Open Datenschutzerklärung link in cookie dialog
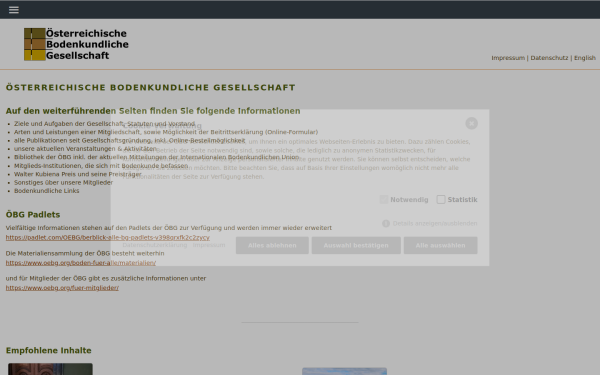 [155, 245]
